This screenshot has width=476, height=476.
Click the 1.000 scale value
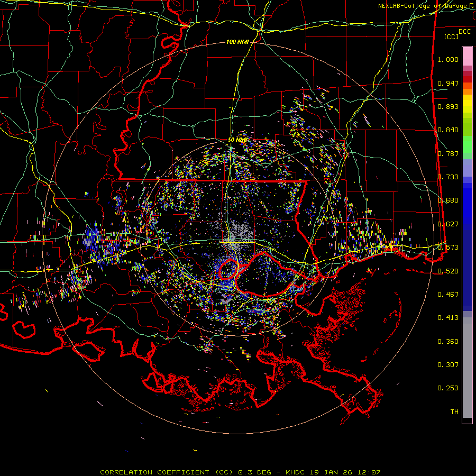(x=448, y=59)
